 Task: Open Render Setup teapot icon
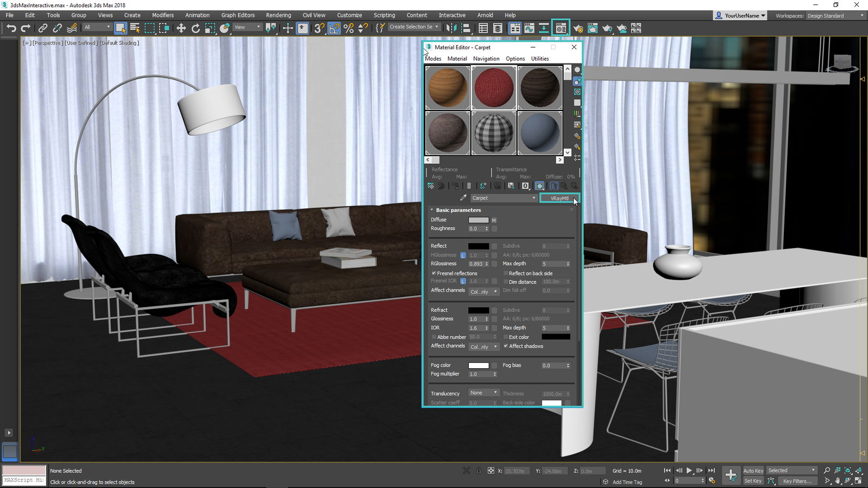click(578, 28)
